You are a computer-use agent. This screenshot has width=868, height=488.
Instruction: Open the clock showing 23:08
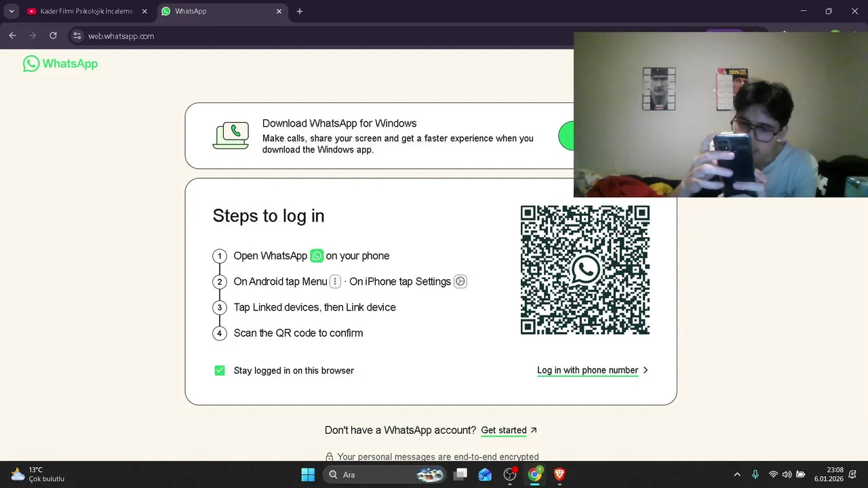[x=829, y=474]
